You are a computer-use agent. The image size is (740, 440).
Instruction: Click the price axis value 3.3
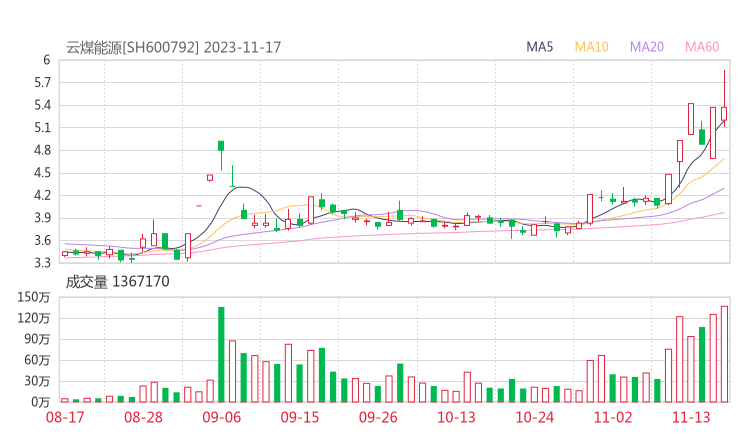[x=42, y=262]
